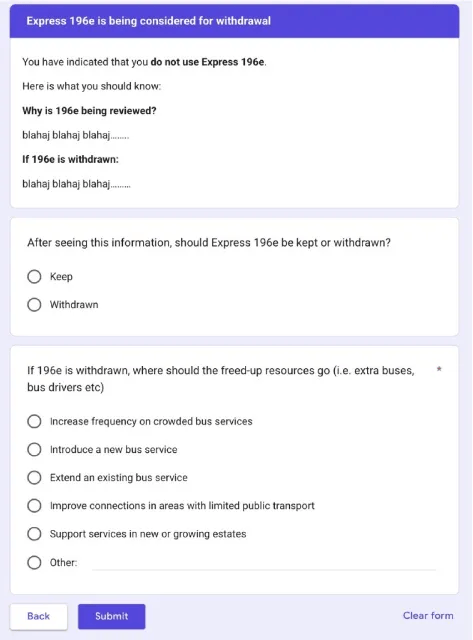
Task: Pick "Improve connections in areas with limited public transport"
Action: tap(34, 506)
